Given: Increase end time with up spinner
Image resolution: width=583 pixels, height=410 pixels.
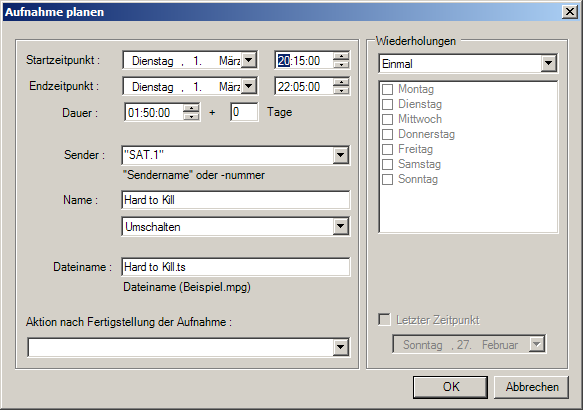Looking at the screenshot, I should (x=341, y=83).
